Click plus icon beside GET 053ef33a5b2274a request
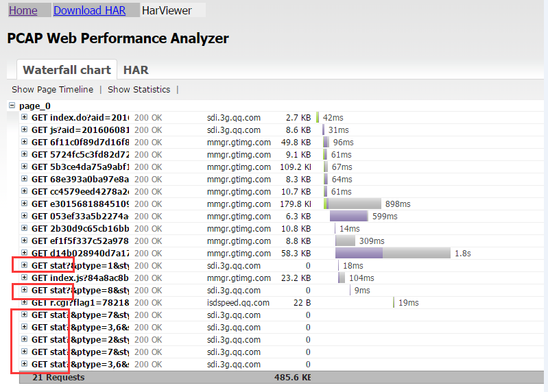The width and height of the screenshot is (548, 392). (25, 216)
